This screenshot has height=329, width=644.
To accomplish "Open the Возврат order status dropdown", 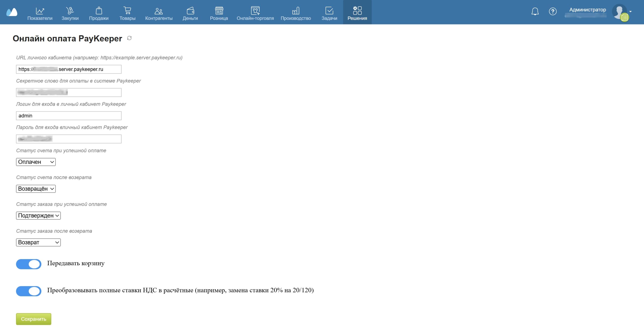I will 38,242.
